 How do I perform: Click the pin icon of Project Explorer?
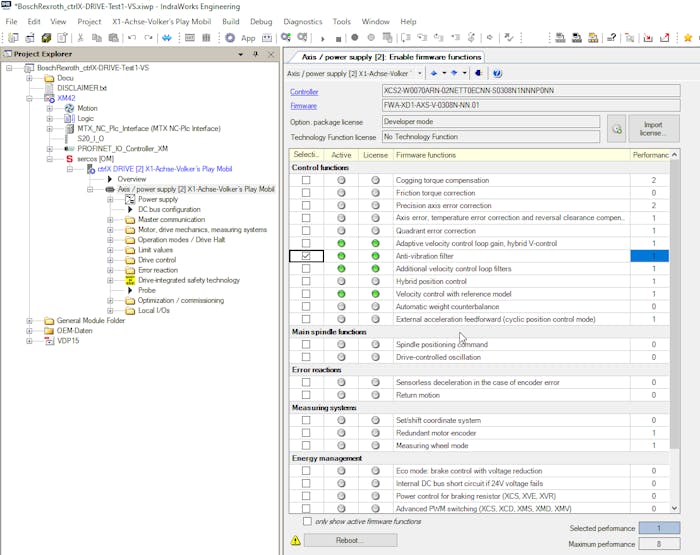(256, 54)
